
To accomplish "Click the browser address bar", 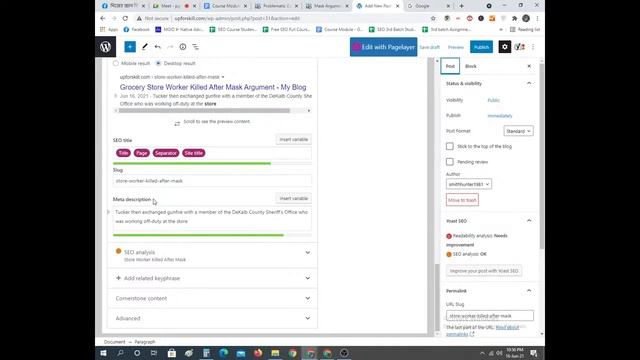I will (282, 18).
